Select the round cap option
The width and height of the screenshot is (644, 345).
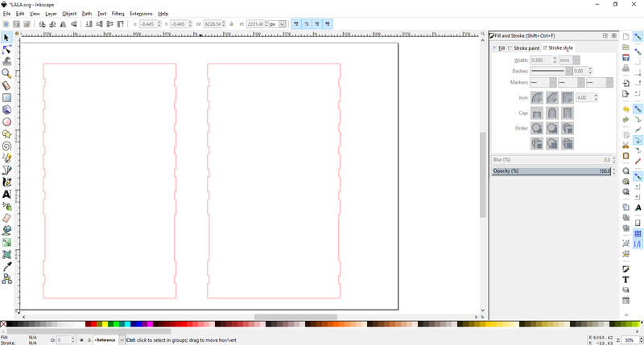coord(552,113)
